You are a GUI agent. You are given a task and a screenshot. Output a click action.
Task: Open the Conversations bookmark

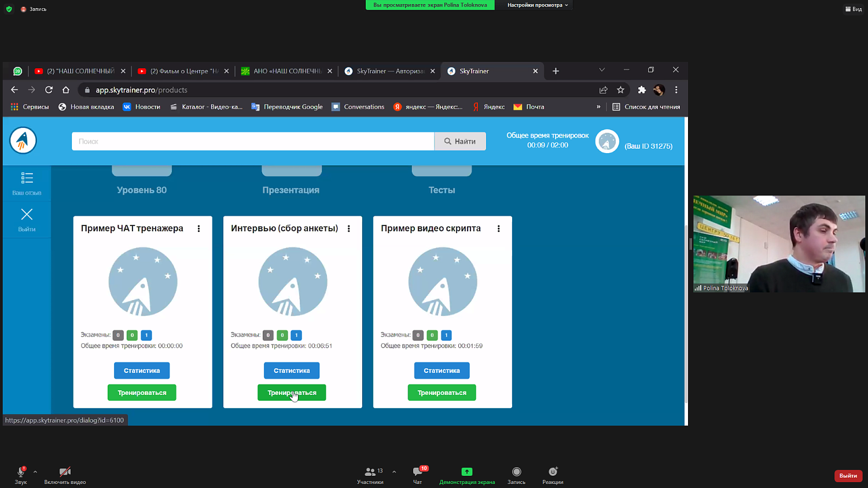[358, 107]
